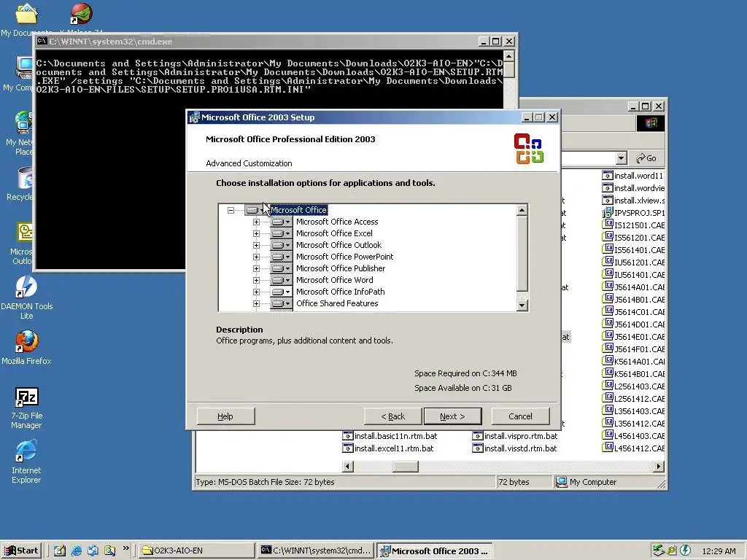This screenshot has height=560, width=747.
Task: Expand Quick Launch overflow chevron
Action: [x=125, y=548]
